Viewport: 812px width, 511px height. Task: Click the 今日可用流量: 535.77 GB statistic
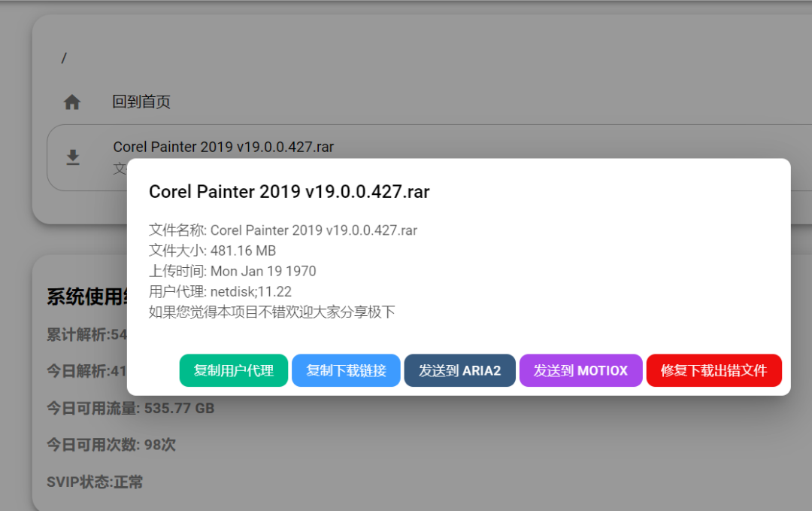[x=131, y=409]
